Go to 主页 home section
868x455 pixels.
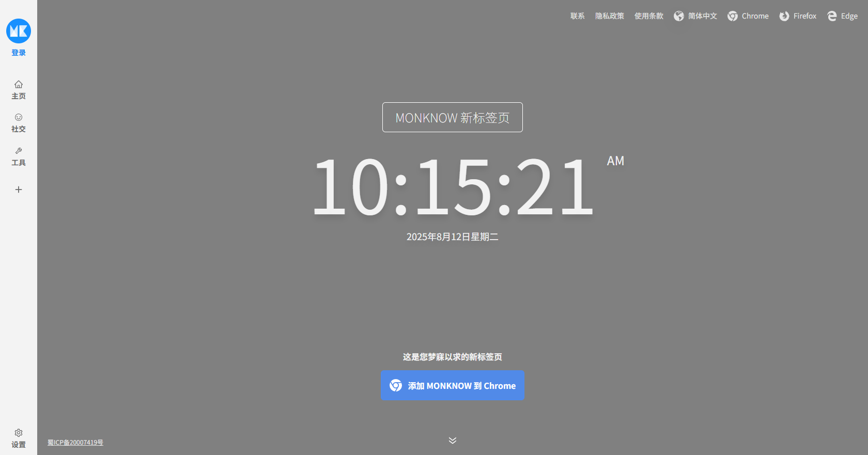tap(19, 90)
